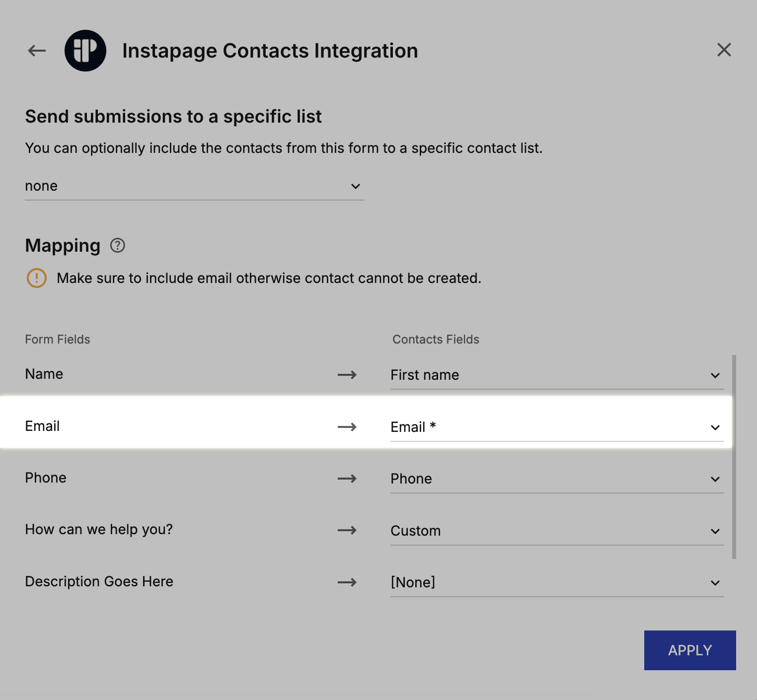The height and width of the screenshot is (700, 757).
Task: Expand the First name contacts field dropdown
Action: pyautogui.click(x=556, y=375)
